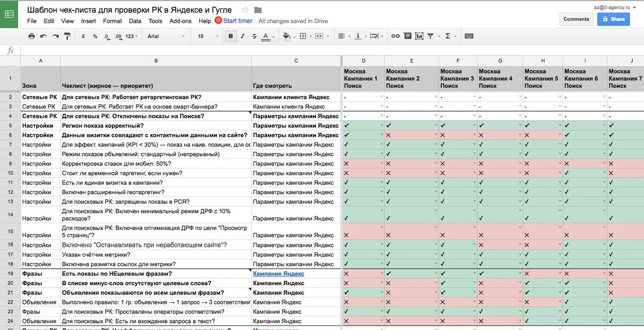Insert a comment using toolbar icon
Screen dimensions: 644x330
pos(407,36)
